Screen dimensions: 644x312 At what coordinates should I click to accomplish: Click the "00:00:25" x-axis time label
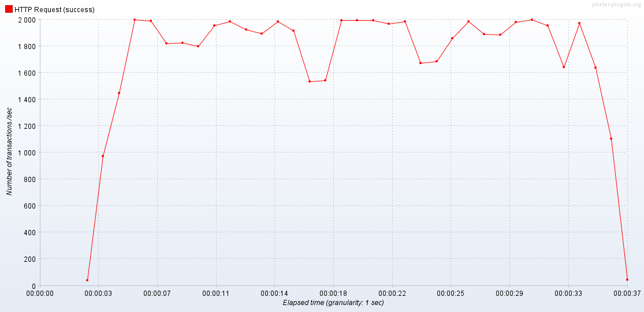[x=451, y=294]
